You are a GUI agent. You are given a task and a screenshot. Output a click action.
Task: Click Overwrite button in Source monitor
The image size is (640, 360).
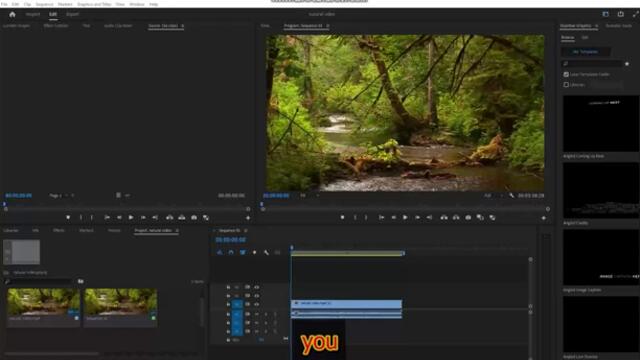[x=182, y=218]
